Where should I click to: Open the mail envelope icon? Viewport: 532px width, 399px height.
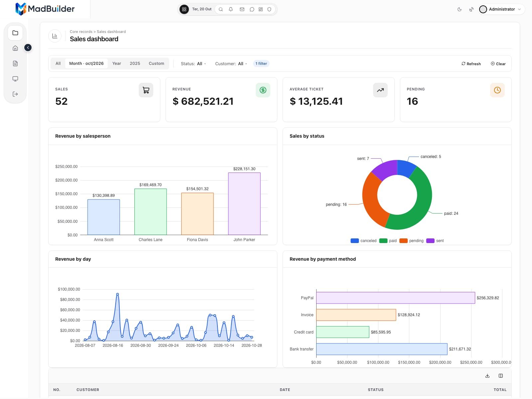click(242, 9)
